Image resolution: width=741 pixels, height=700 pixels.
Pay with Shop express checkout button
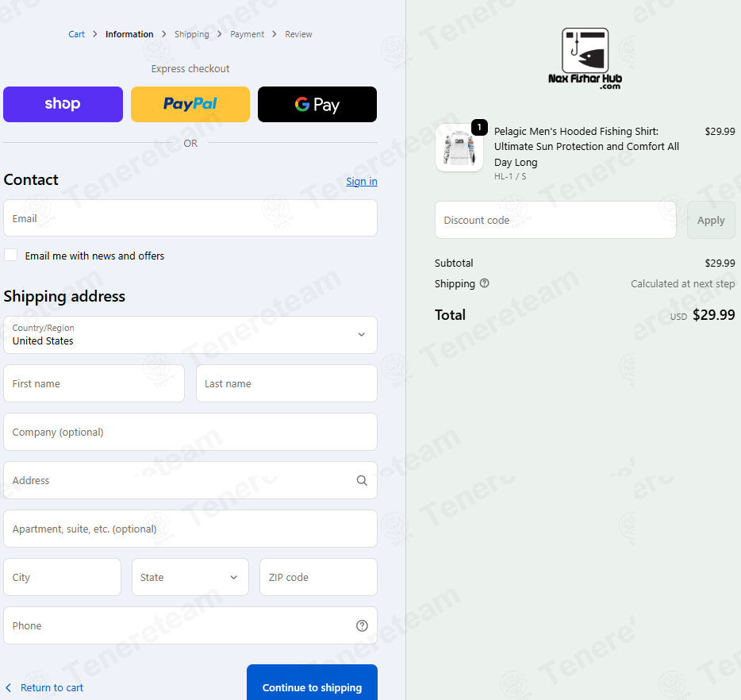(x=63, y=104)
